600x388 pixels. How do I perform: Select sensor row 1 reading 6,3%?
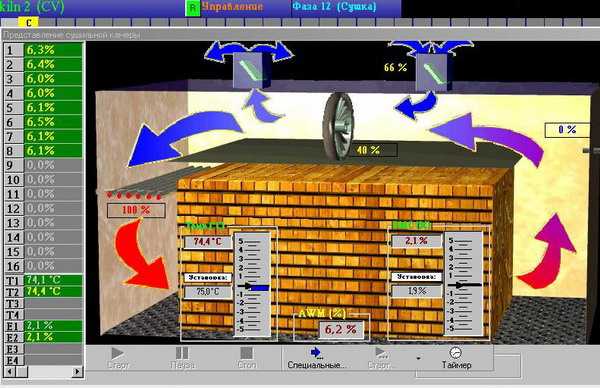pos(44,50)
